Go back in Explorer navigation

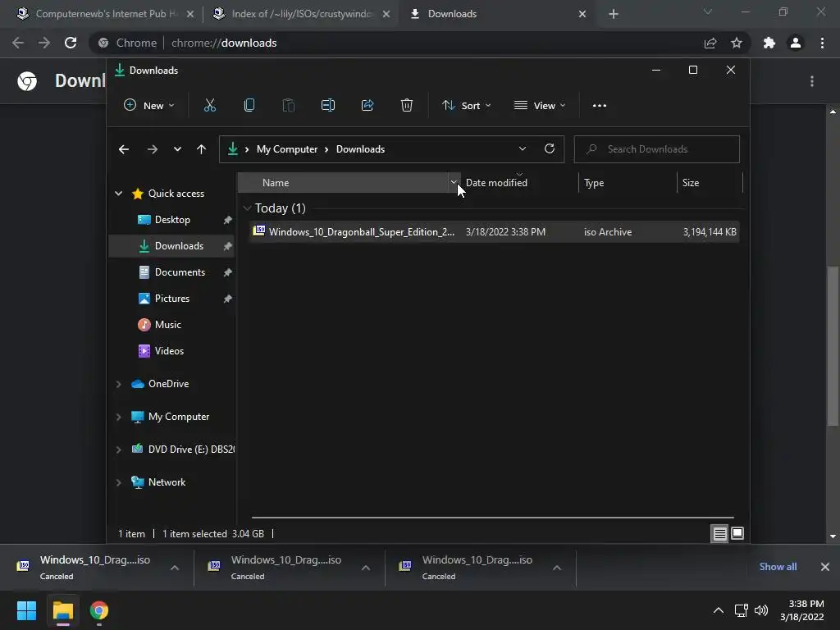124,149
